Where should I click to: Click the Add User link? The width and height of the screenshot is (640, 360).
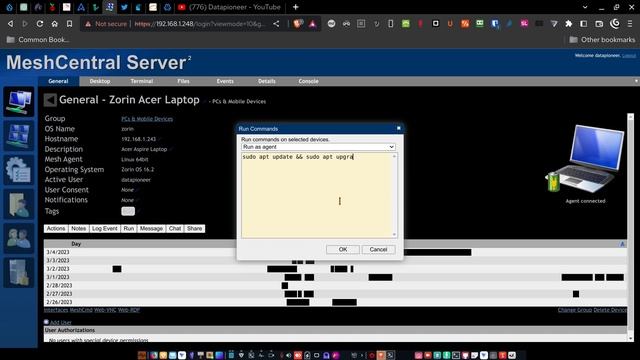(61, 322)
